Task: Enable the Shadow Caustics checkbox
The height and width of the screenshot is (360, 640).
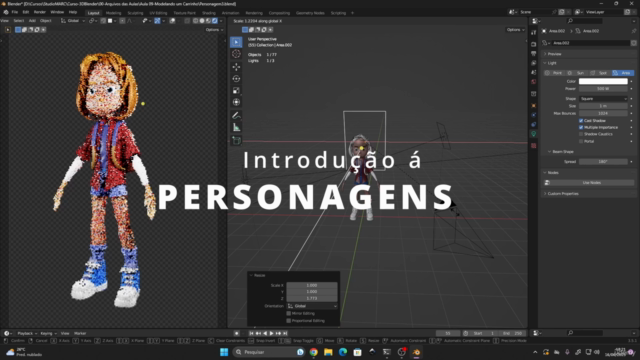Action: tap(581, 134)
